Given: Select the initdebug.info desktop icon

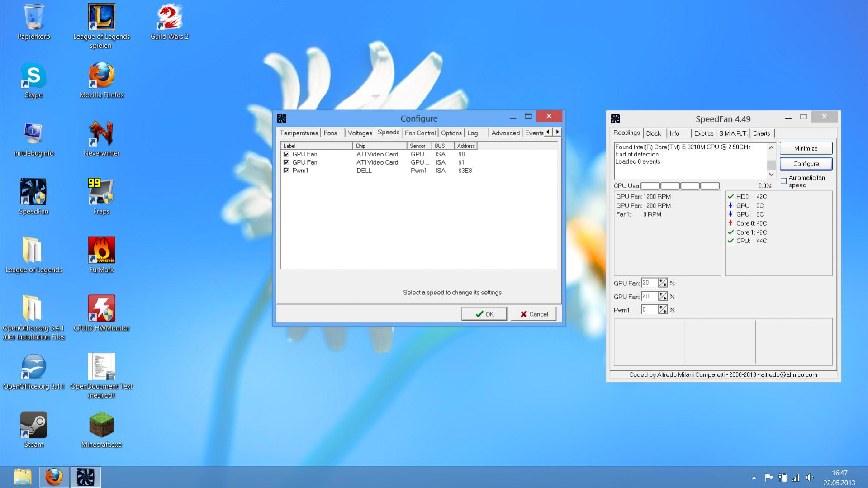Looking at the screenshot, I should pyautogui.click(x=33, y=139).
